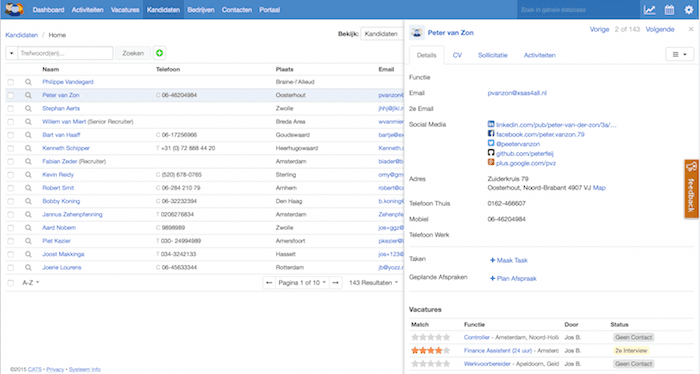Click Maak Taak link

click(509, 260)
